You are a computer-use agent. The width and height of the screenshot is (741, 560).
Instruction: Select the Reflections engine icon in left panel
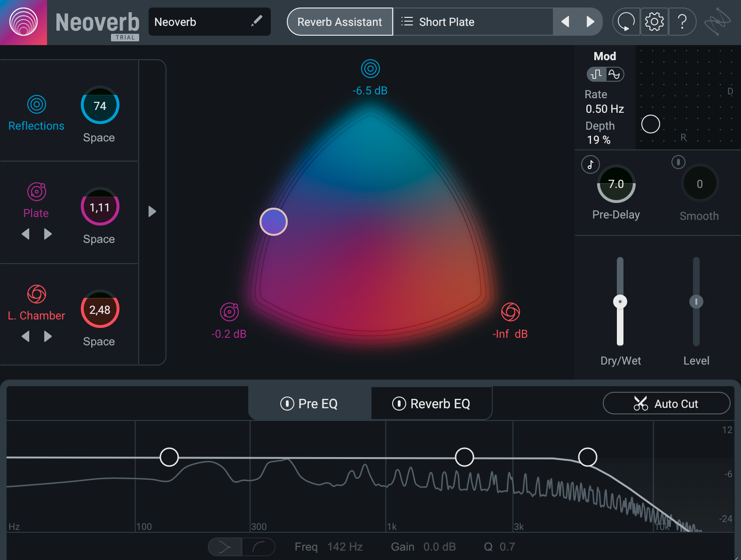coord(37,104)
